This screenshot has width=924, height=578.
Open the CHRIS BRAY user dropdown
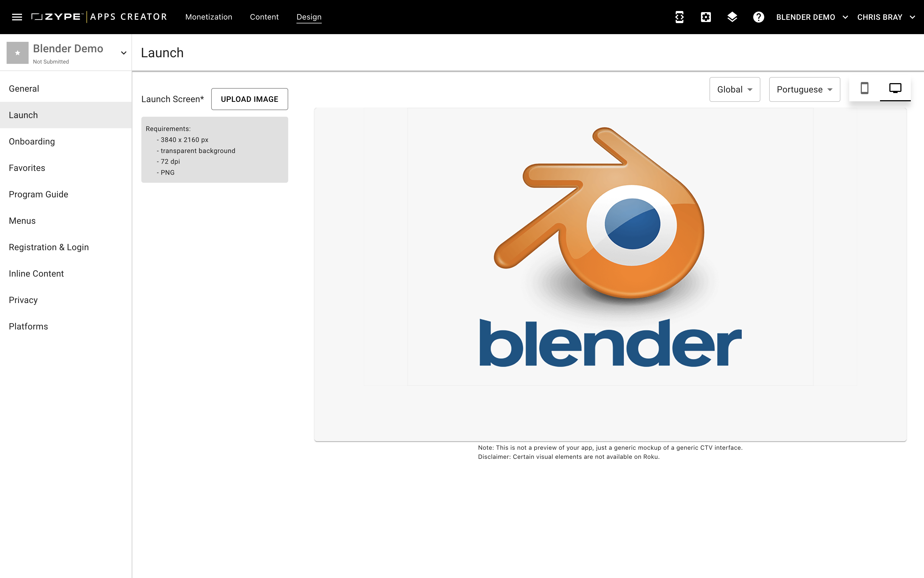[x=886, y=17]
